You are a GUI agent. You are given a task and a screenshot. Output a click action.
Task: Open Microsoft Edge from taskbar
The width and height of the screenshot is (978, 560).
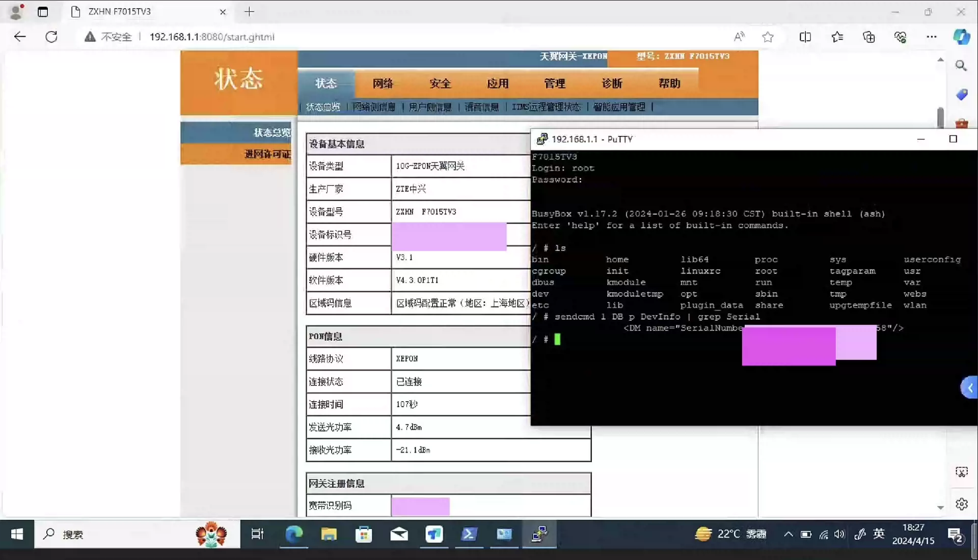coord(294,534)
